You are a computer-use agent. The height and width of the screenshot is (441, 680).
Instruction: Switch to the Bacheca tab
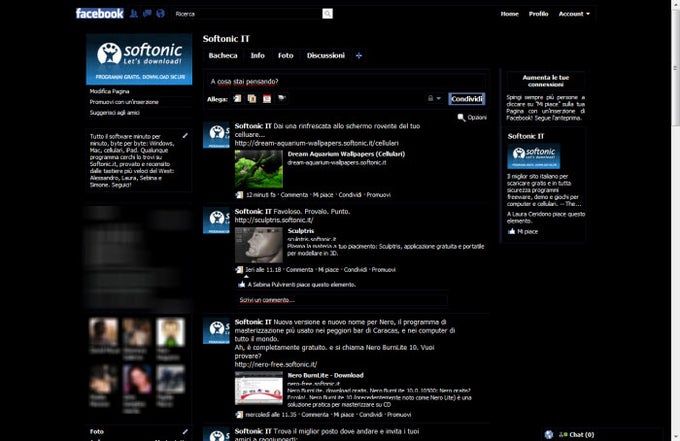click(223, 56)
